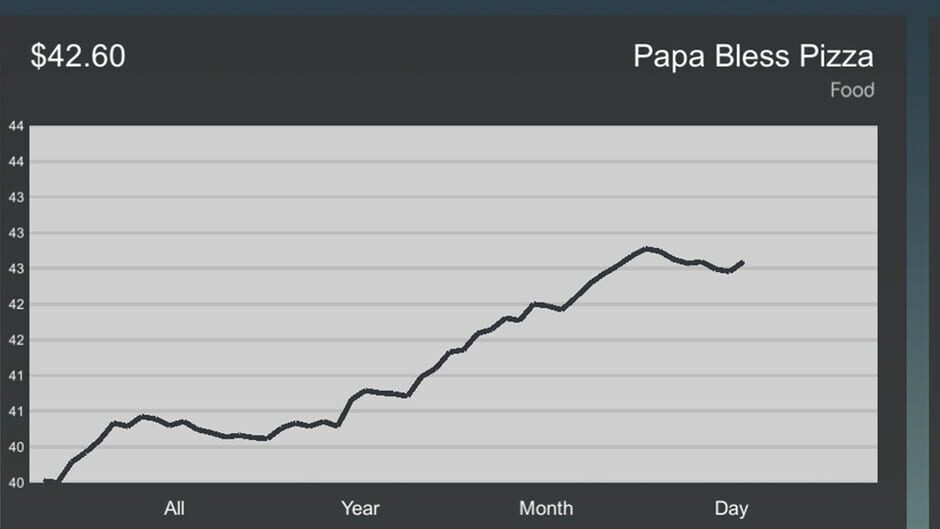This screenshot has height=529, width=940.
Task: Select the Year time range
Action: pyautogui.click(x=360, y=508)
